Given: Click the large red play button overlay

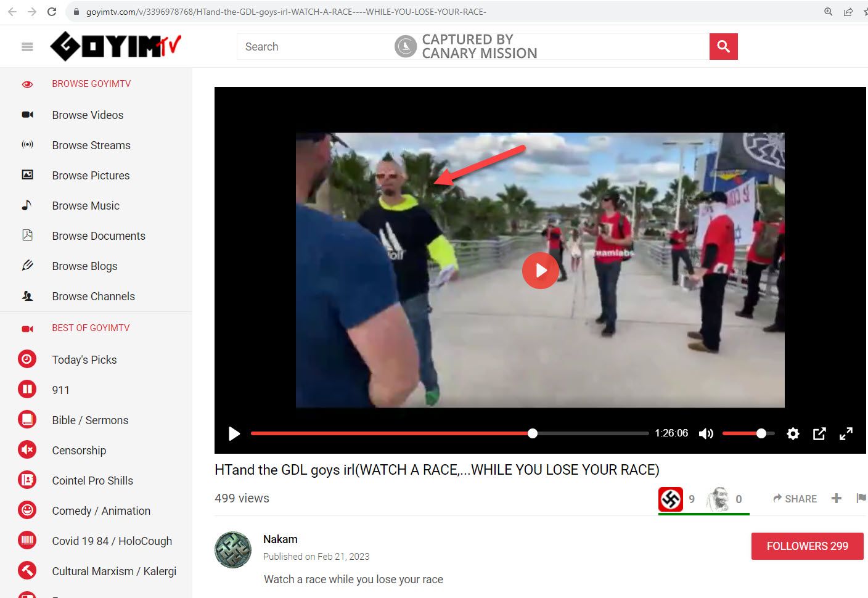Looking at the screenshot, I should coord(540,271).
